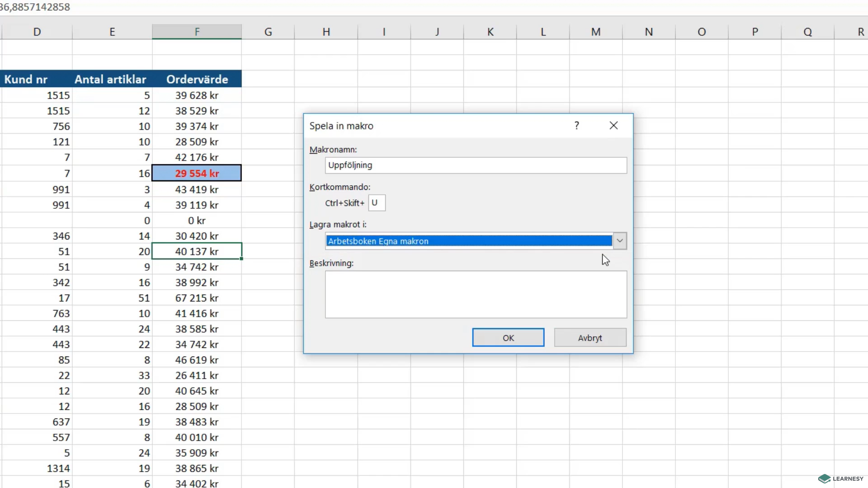Select customer number 1314 cell

[x=37, y=468]
